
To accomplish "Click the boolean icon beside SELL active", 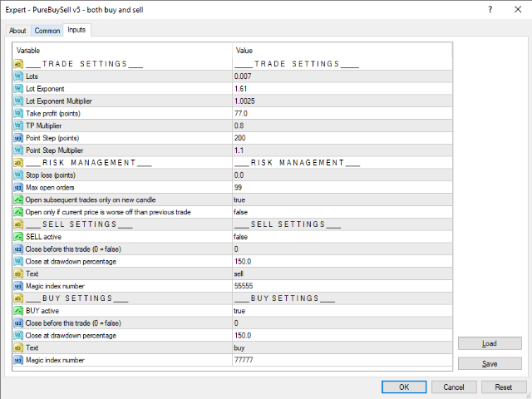I will (18, 236).
